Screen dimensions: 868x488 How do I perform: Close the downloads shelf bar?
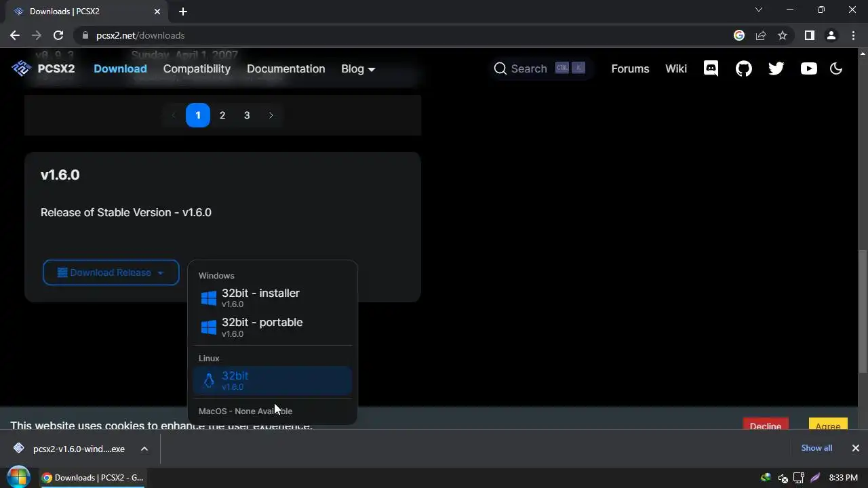pyautogui.click(x=855, y=448)
